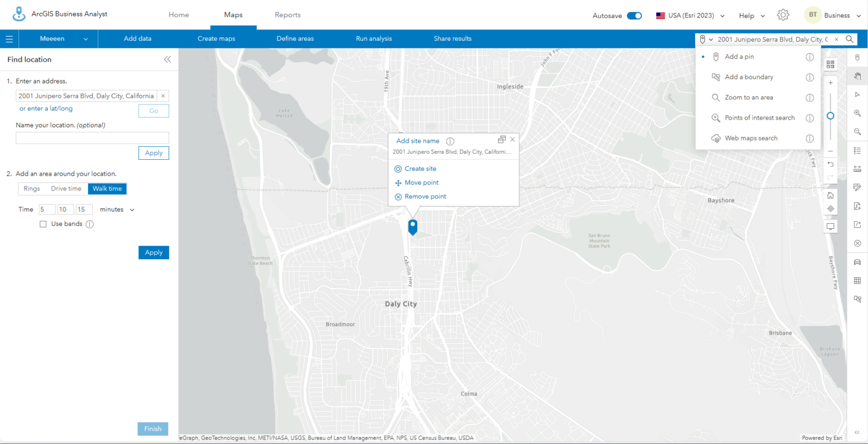
Task: Expand the Help dropdown
Action: 752,16
